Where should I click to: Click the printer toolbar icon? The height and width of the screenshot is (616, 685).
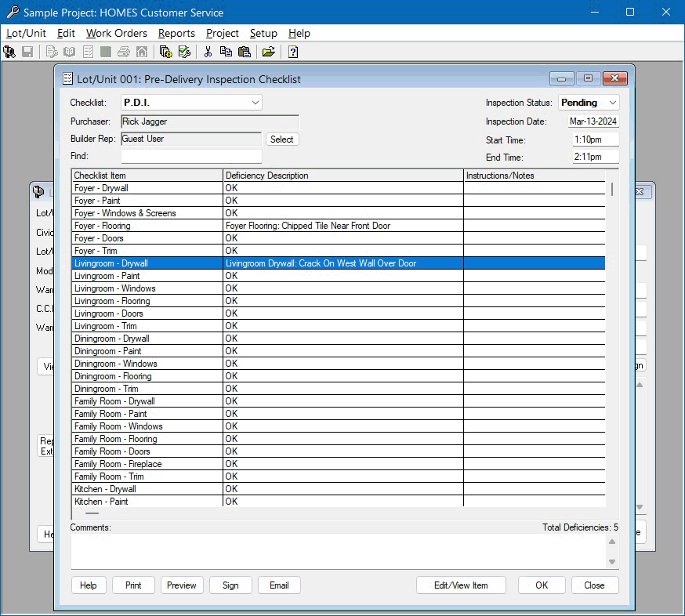pyautogui.click(x=124, y=52)
